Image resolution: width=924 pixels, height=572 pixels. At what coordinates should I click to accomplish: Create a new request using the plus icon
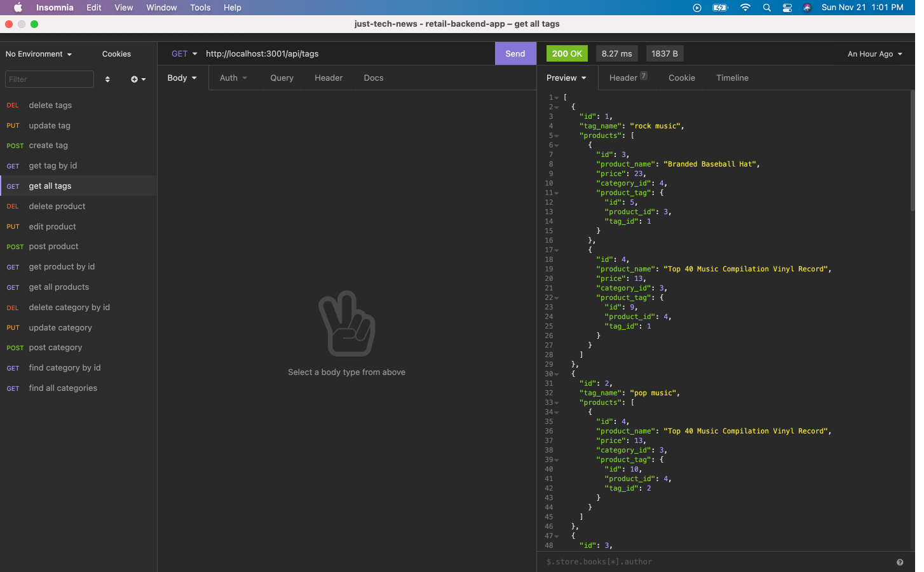135,79
